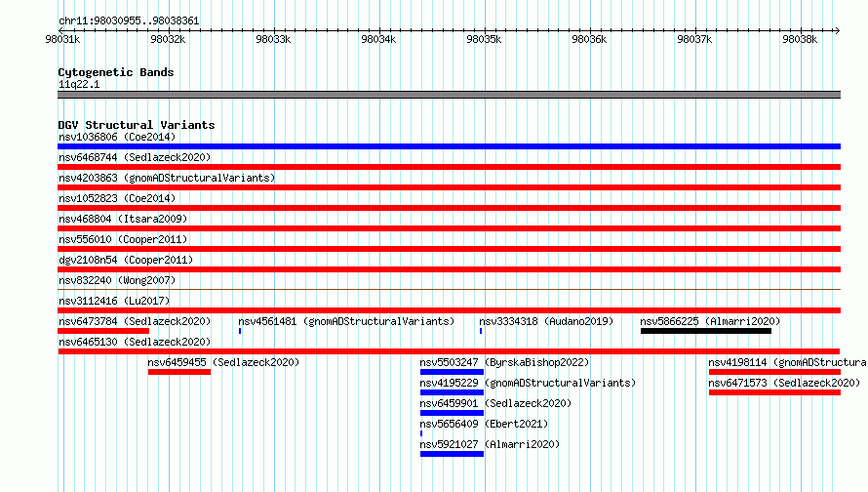Click the blue nsv5503247 variant bar
The image size is (868, 492).
point(452,372)
